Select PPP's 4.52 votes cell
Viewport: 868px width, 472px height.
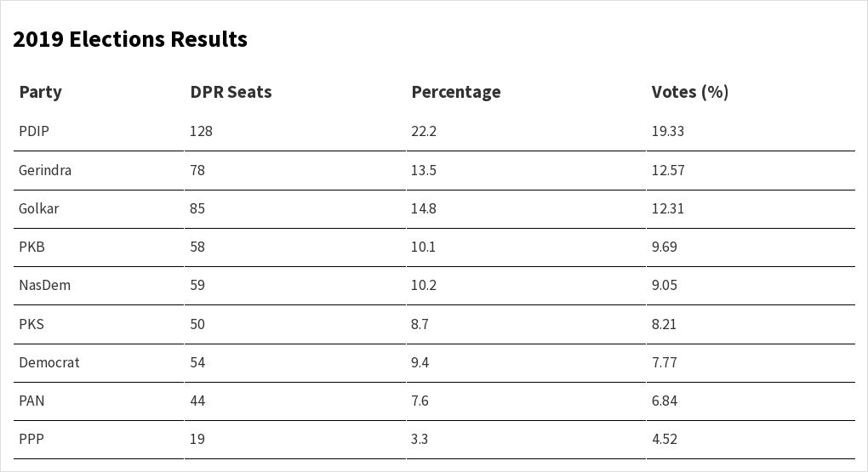click(664, 439)
